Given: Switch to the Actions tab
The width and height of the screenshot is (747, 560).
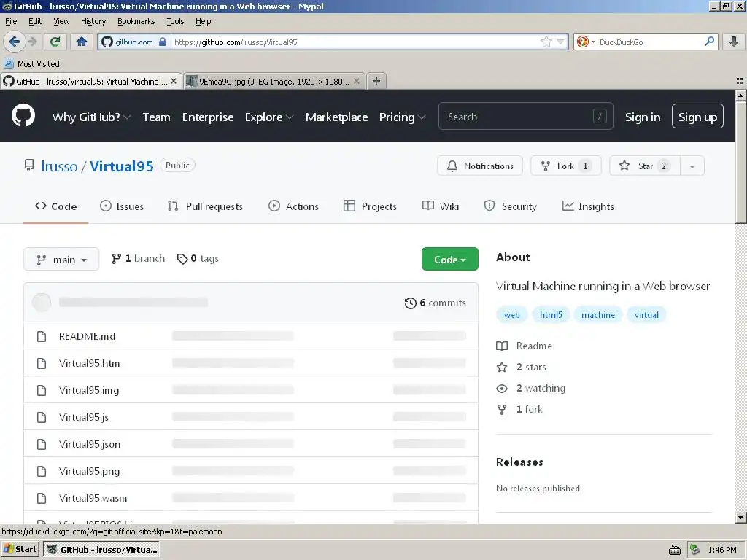Looking at the screenshot, I should [x=293, y=206].
